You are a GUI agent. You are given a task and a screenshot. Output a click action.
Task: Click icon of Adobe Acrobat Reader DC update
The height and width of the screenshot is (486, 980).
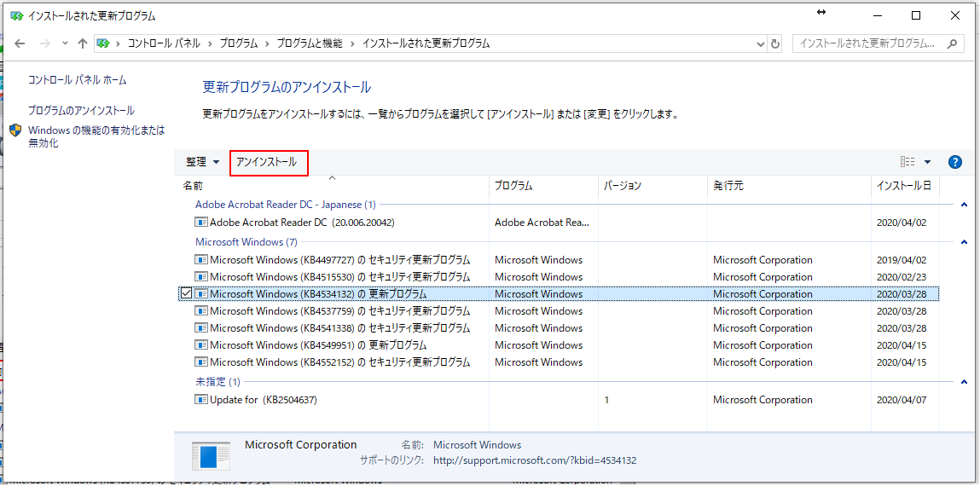[200, 222]
